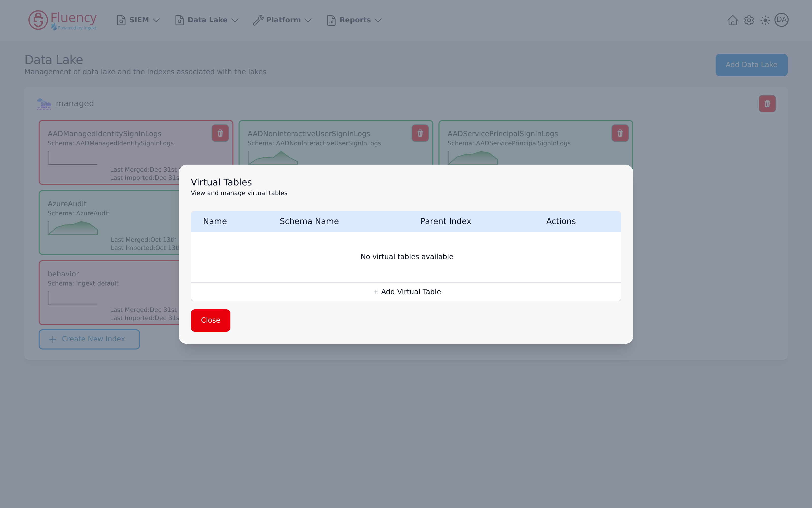Delete the managed data lake
Screen dimensions: 812x508
[767, 103]
